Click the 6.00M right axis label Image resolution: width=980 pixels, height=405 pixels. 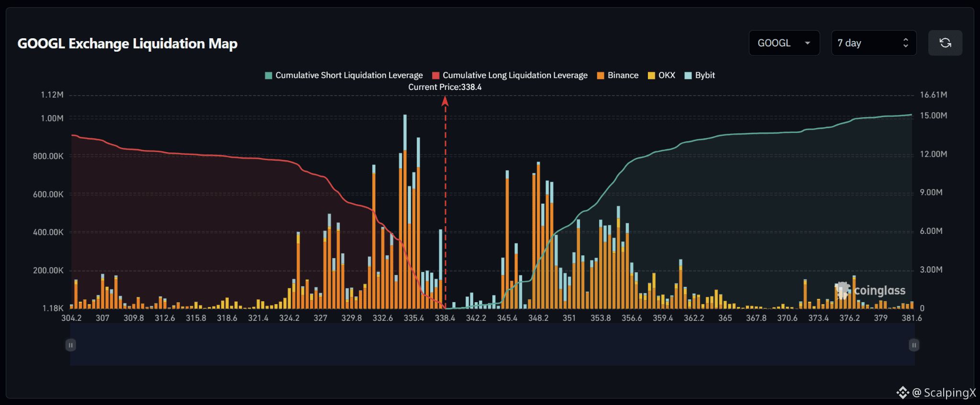(931, 231)
